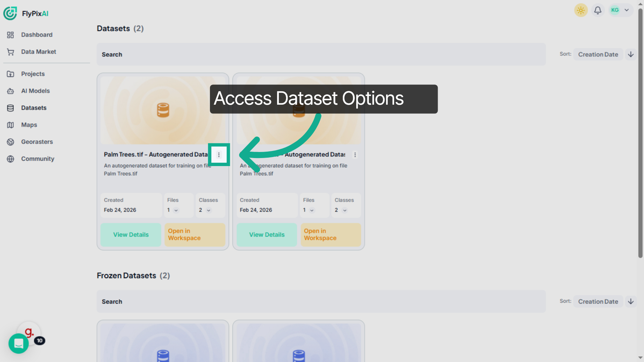The width and height of the screenshot is (644, 362).
Task: Toggle the light theme sun button
Action: [581, 10]
